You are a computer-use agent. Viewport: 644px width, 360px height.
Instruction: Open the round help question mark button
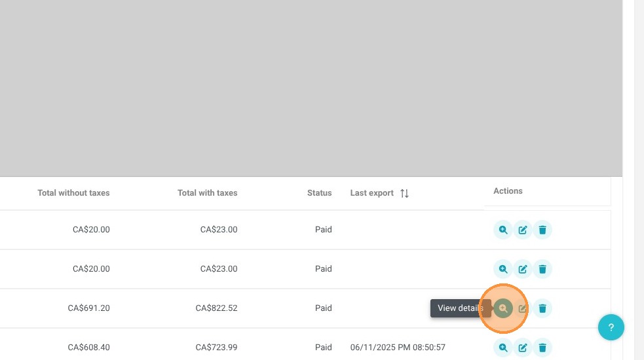611,327
